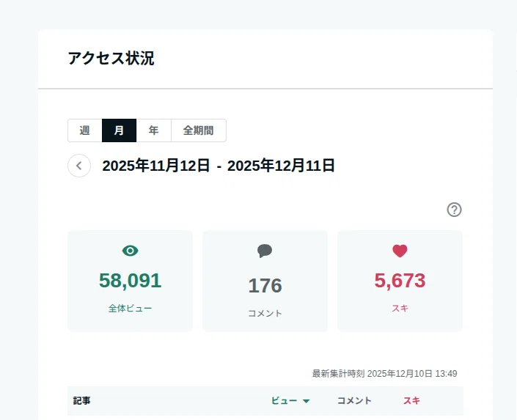Image resolution: width=517 pixels, height=420 pixels.
Task: Click the アクセス状況 page heading
Action: pyautogui.click(x=111, y=59)
